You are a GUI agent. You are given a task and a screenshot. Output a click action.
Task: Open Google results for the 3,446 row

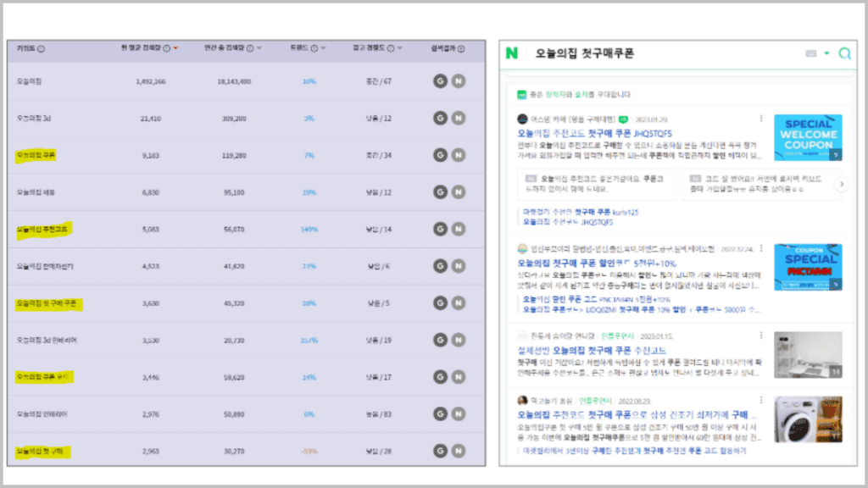click(440, 377)
